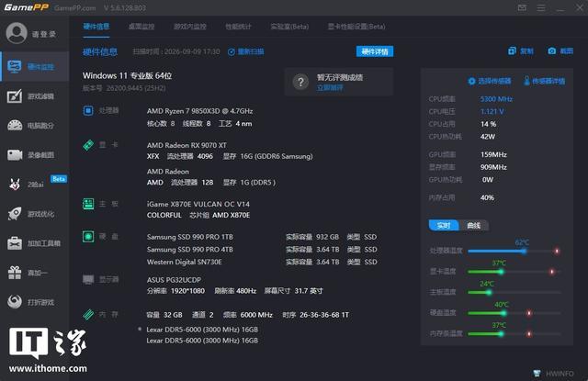Image resolution: width=588 pixels, height=381 pixels.
Task: Open the discounted games sidebar icon
Action: coord(15,302)
